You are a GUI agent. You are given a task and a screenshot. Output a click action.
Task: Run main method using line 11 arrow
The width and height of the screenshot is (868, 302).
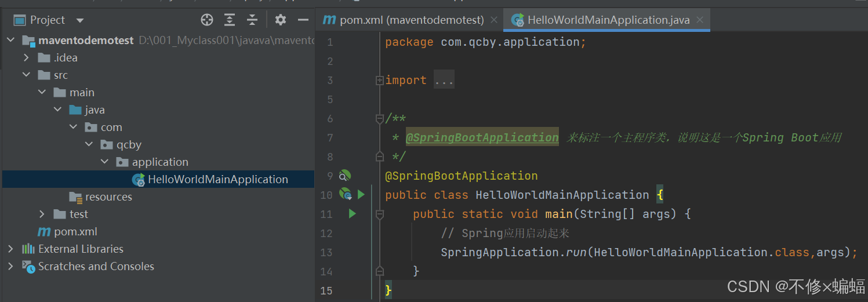pos(352,214)
